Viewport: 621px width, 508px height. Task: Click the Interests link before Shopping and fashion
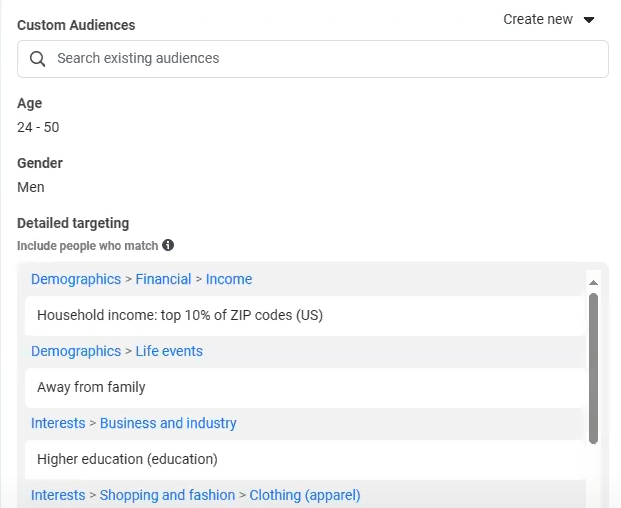point(58,495)
